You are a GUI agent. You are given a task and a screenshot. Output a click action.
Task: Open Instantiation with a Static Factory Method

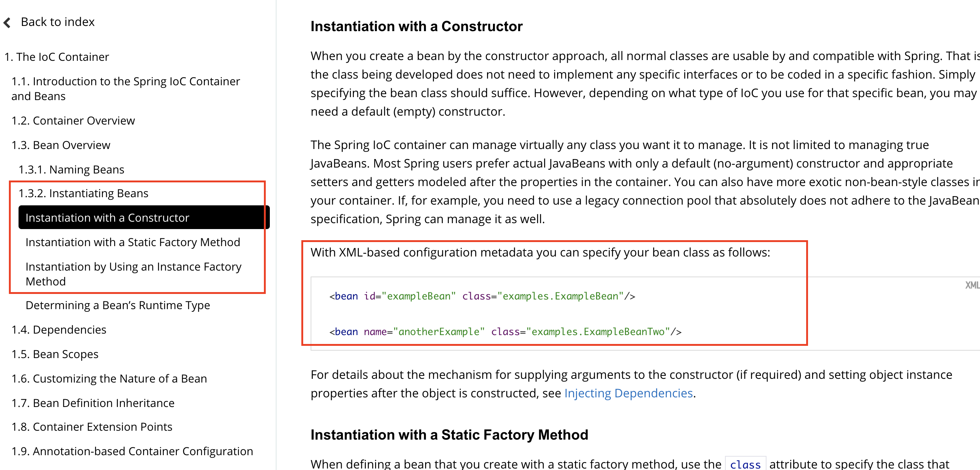[132, 242]
